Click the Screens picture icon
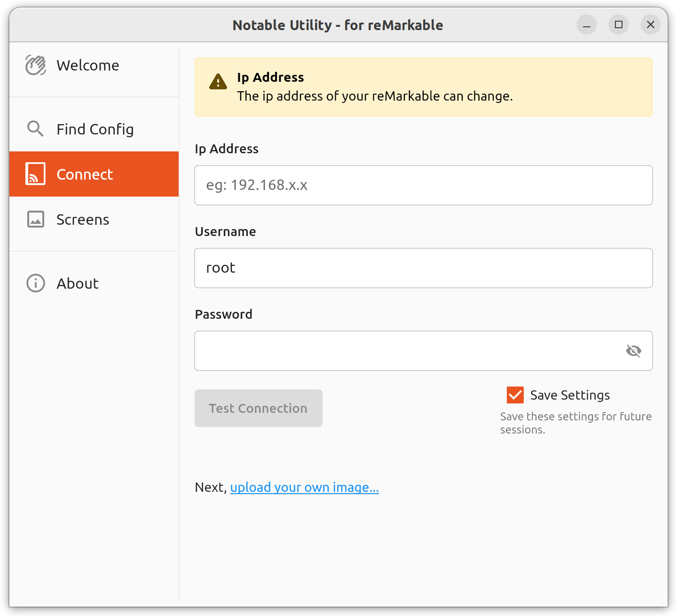The image size is (677, 616). (35, 219)
